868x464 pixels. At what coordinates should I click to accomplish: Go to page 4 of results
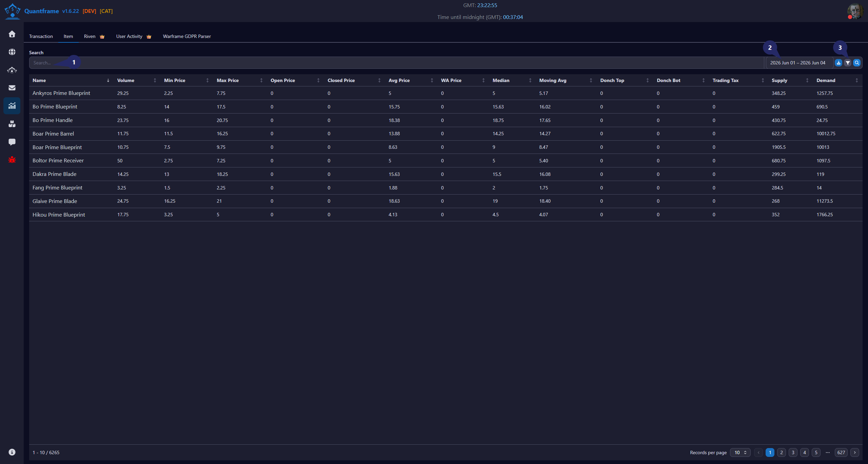(x=805, y=452)
